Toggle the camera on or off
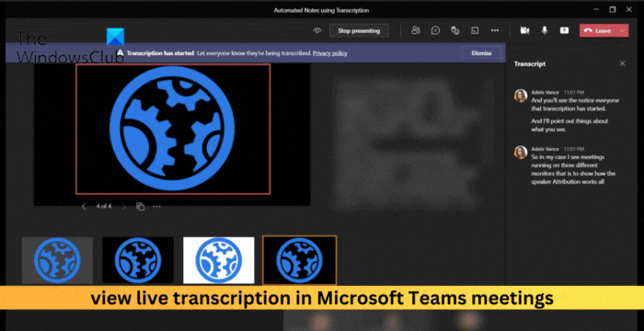644x331 pixels. (524, 30)
